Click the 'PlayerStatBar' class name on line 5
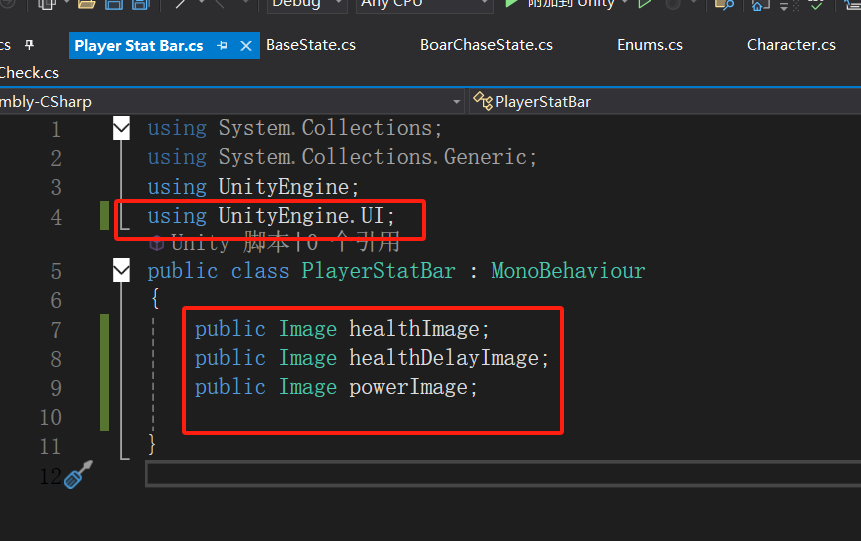 (378, 271)
